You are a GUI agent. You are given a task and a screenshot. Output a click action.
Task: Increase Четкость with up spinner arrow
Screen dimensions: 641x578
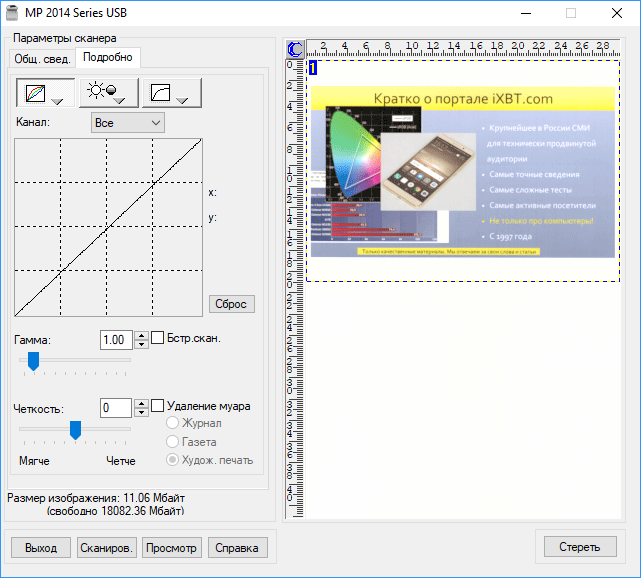141,404
